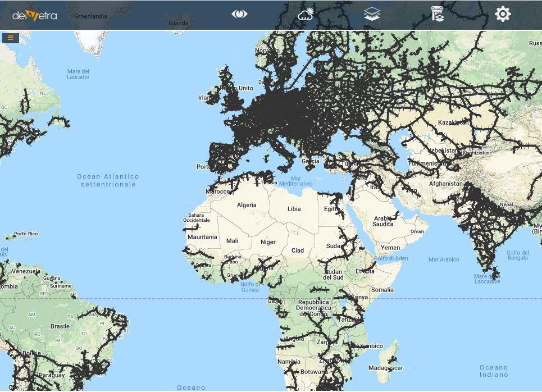Click the Ocean Atlantico settentrionale label
This screenshot has height=392, width=542.
(108, 180)
